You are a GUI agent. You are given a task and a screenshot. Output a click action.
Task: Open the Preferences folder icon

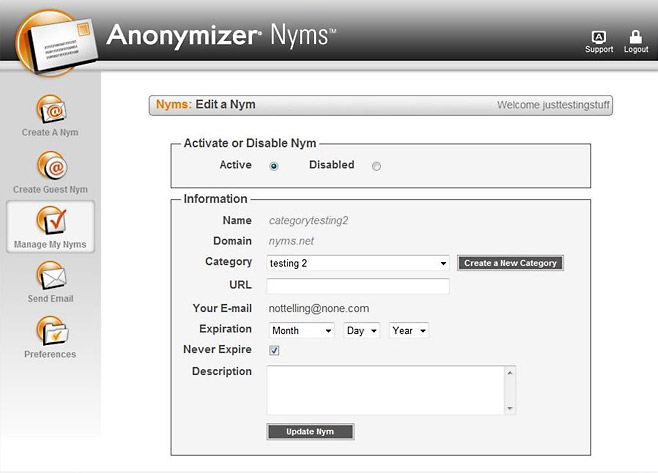point(50,330)
